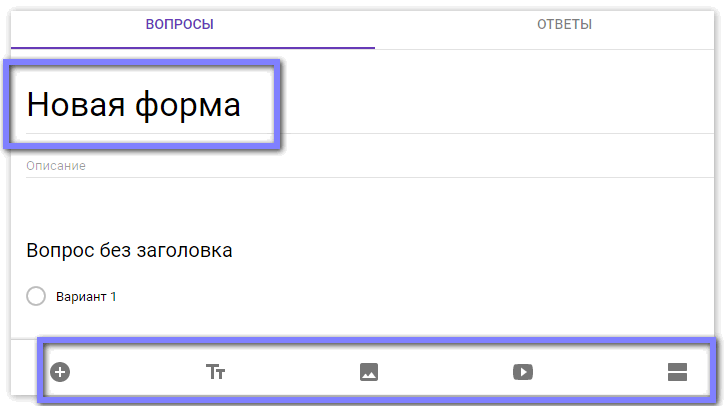Click the two-bar section divider icon

pos(677,372)
